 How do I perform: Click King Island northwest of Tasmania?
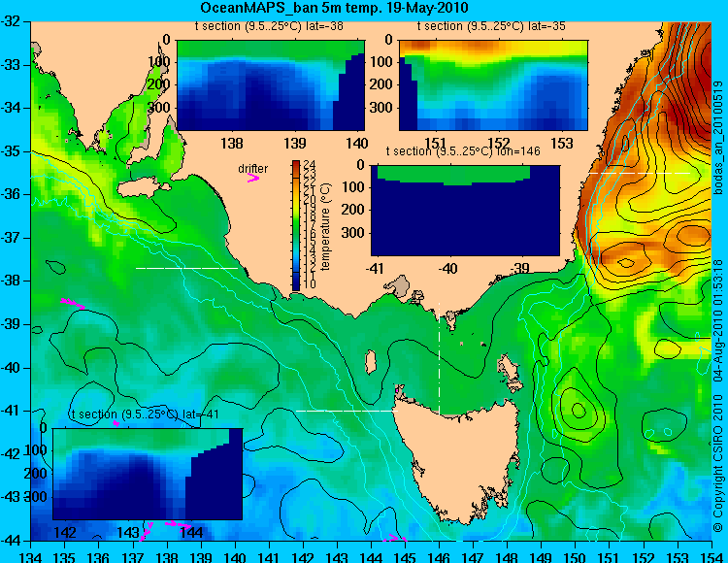370,362
